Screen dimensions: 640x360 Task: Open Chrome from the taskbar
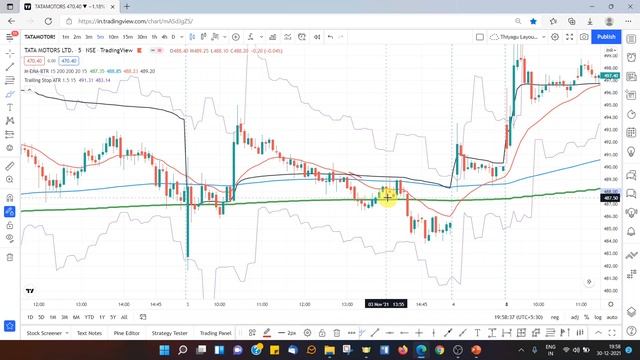439,350
